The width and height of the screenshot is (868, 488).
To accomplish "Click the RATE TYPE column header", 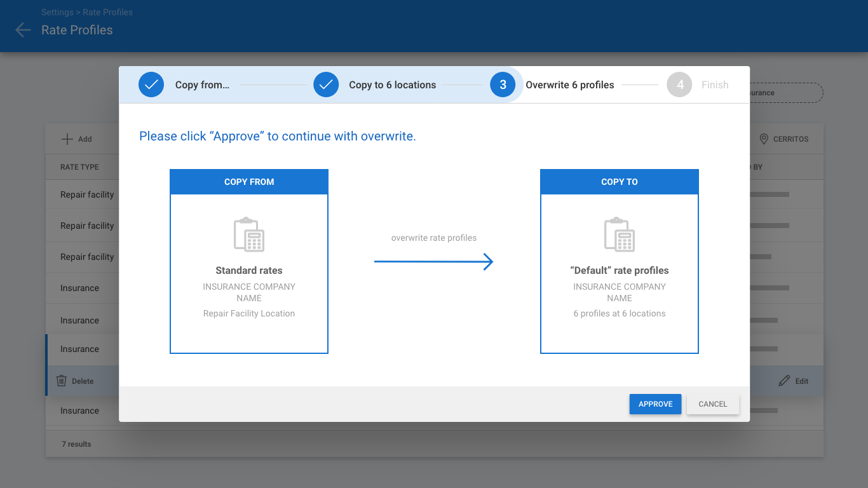I will point(79,167).
